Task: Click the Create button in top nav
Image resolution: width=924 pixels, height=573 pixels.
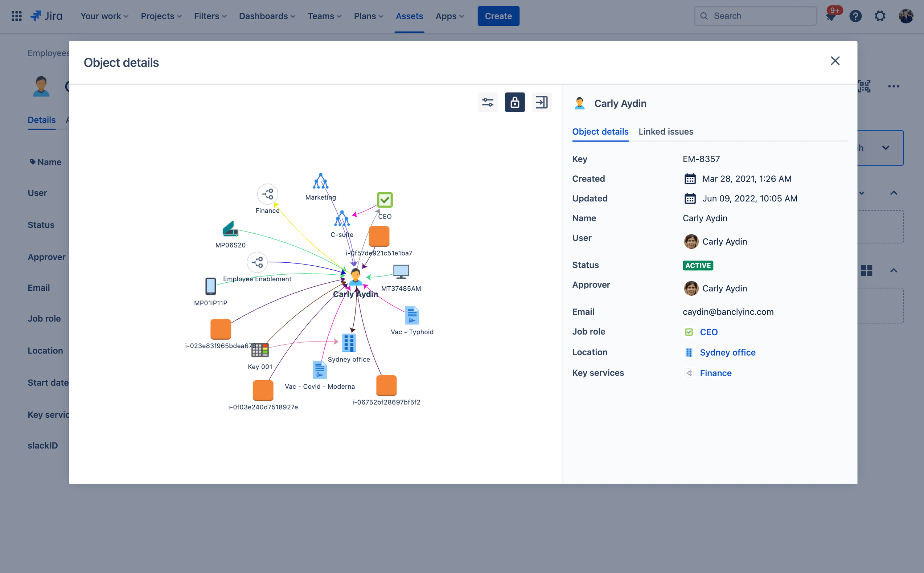Action: (x=498, y=16)
